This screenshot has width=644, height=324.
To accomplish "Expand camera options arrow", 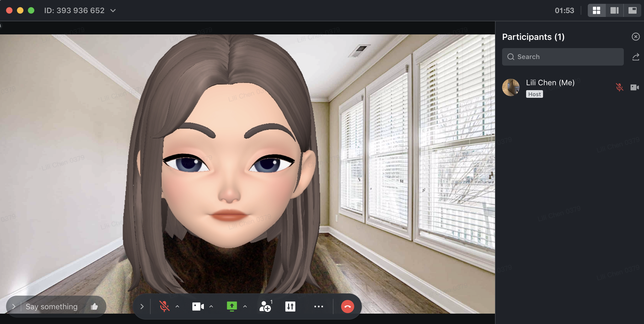I will point(211,306).
